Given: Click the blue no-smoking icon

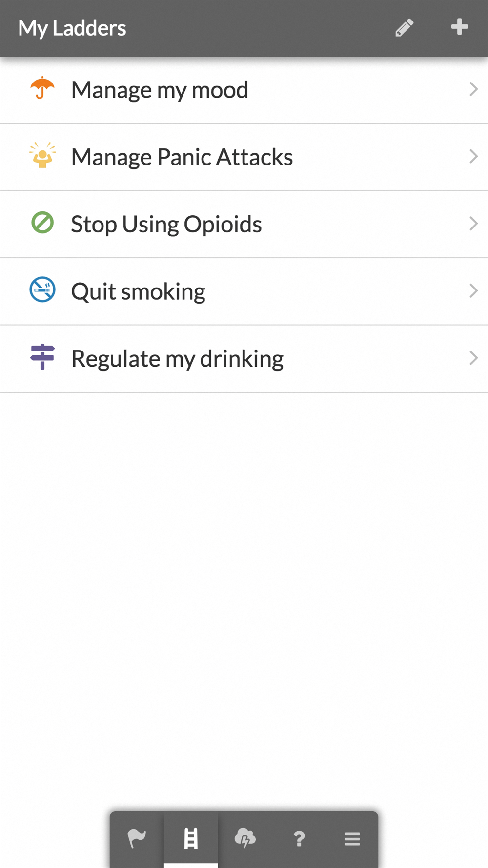Looking at the screenshot, I should pos(42,289).
